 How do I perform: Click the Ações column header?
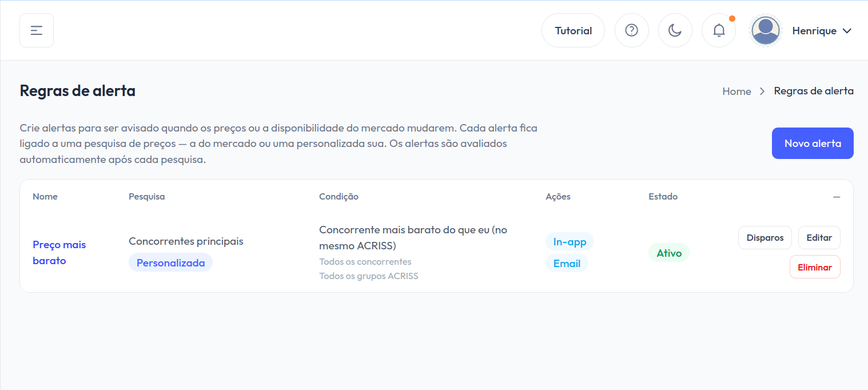[558, 196]
